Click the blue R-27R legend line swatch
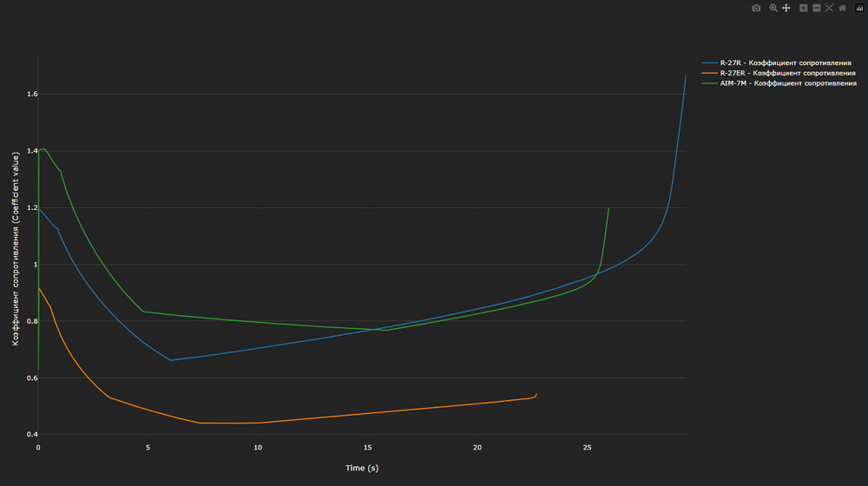 click(710, 63)
